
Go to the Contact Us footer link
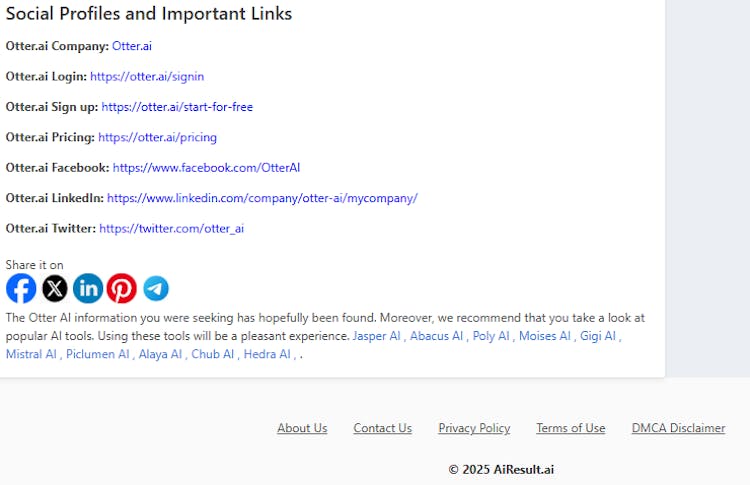point(383,428)
